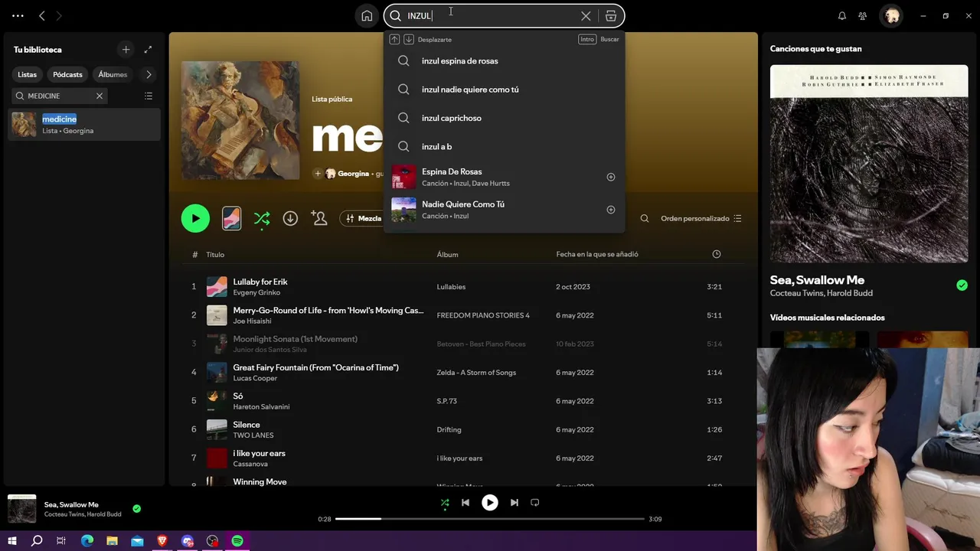Download the playlist
Viewport: 980px width, 551px height.
point(290,219)
